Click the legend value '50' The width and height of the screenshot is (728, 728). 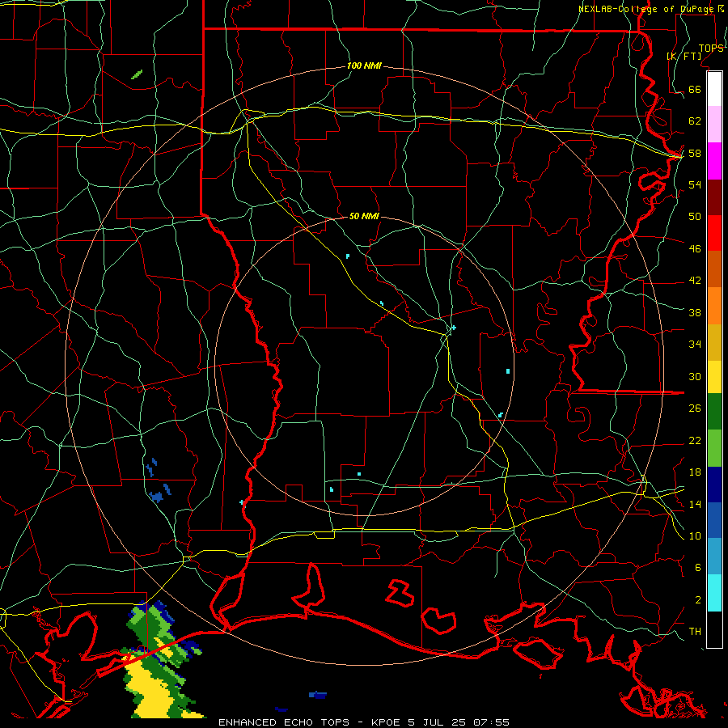click(x=695, y=216)
